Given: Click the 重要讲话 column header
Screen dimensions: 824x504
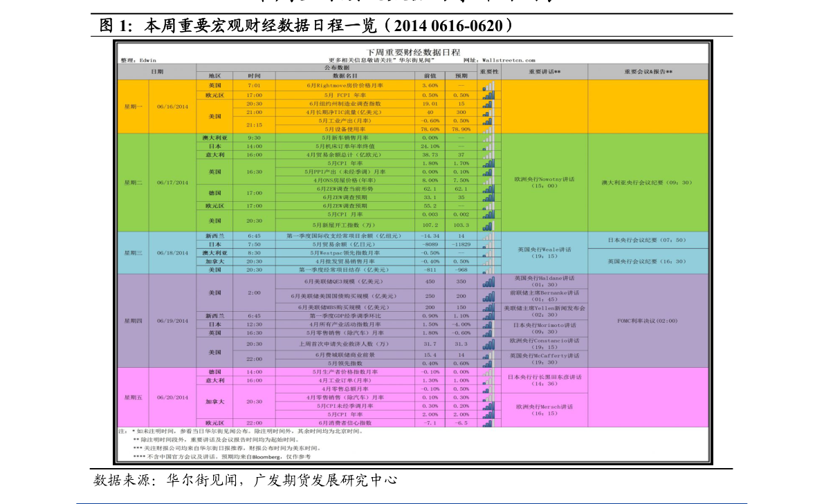Looking at the screenshot, I should (x=544, y=71).
